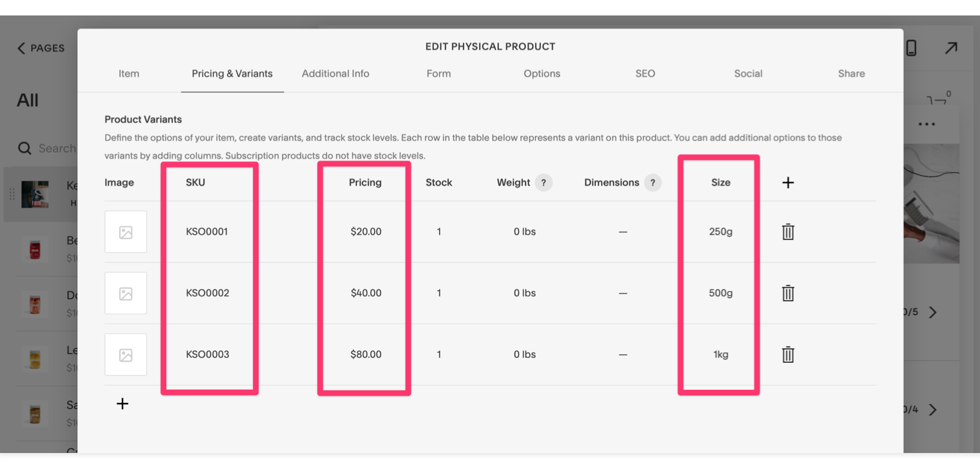The height and width of the screenshot is (473, 980).
Task: Delete the KSO0002 variant with trash icon
Action: coord(787,293)
